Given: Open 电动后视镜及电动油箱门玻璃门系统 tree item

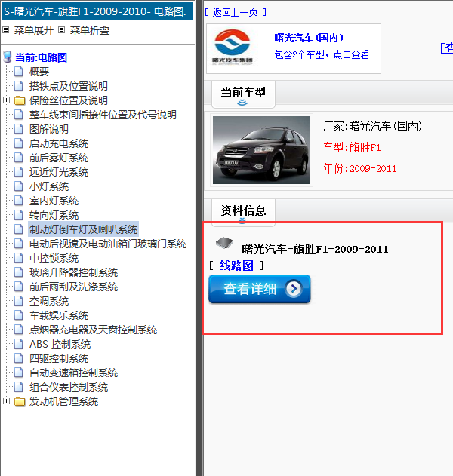Looking at the screenshot, I should coord(108,244).
